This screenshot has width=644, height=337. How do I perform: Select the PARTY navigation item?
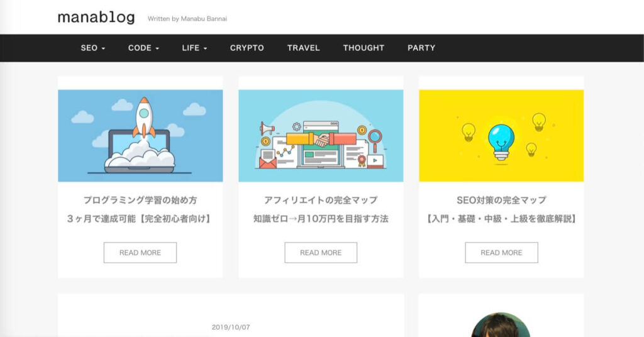point(421,48)
